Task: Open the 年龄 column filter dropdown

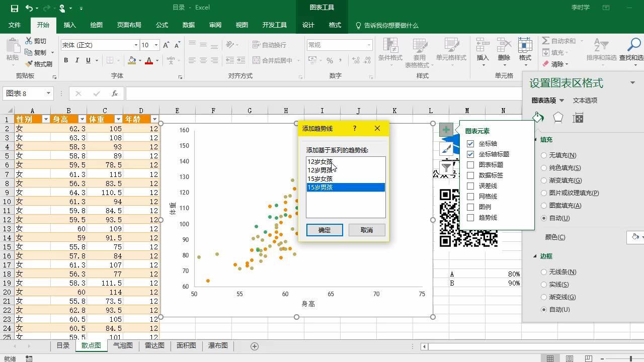Action: tap(154, 119)
